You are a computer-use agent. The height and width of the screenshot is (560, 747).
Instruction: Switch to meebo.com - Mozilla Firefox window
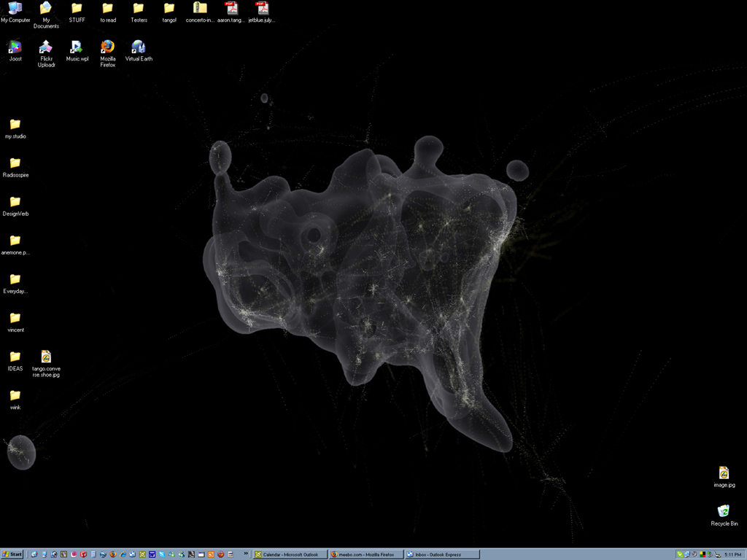coord(365,554)
